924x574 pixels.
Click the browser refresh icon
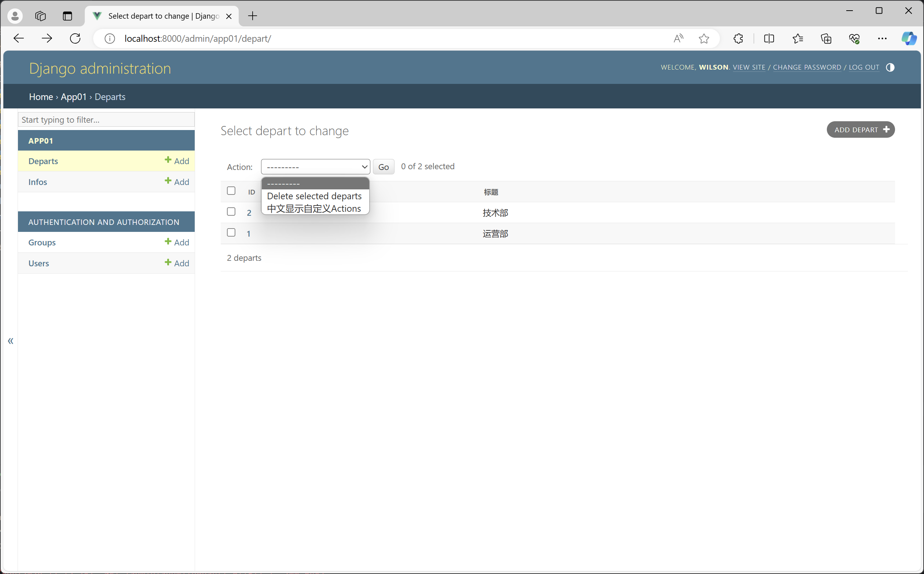75,38
